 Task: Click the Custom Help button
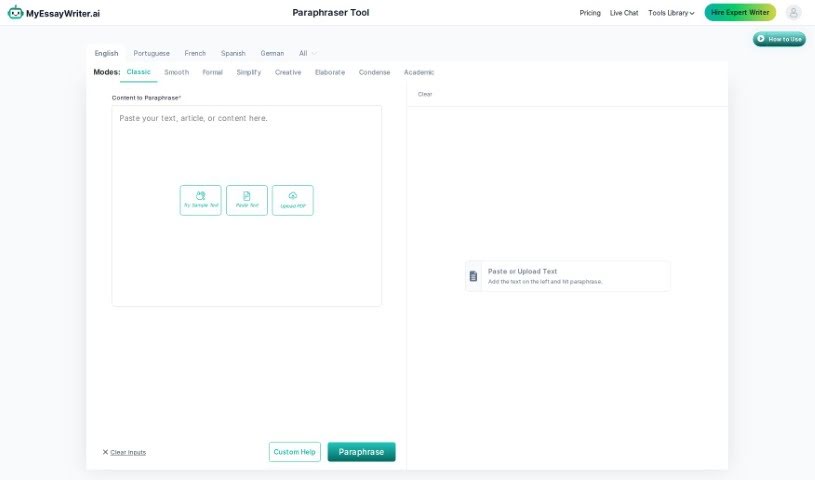(x=295, y=452)
